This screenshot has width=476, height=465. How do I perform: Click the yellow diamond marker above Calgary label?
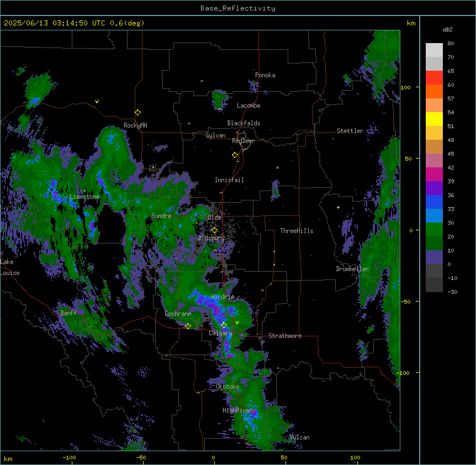[x=224, y=325]
